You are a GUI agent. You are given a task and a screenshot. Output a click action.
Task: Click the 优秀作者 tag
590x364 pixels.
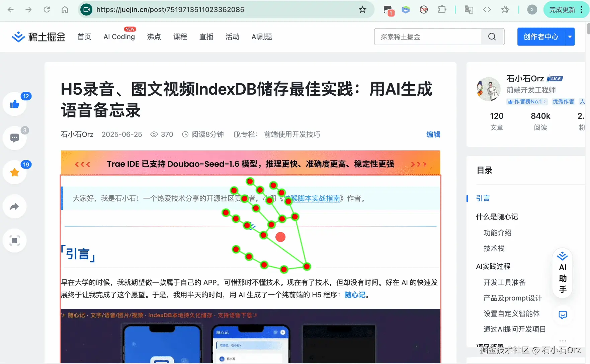[x=563, y=101]
